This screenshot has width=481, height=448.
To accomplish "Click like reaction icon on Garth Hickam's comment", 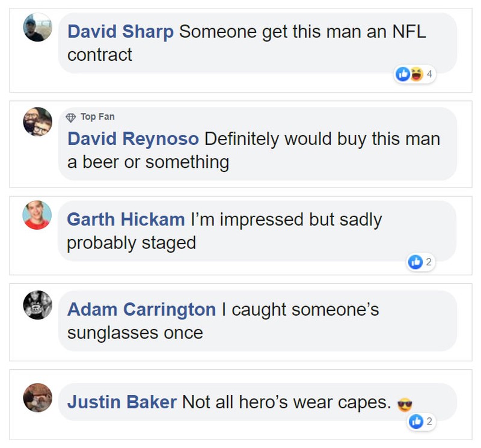I will point(415,262).
